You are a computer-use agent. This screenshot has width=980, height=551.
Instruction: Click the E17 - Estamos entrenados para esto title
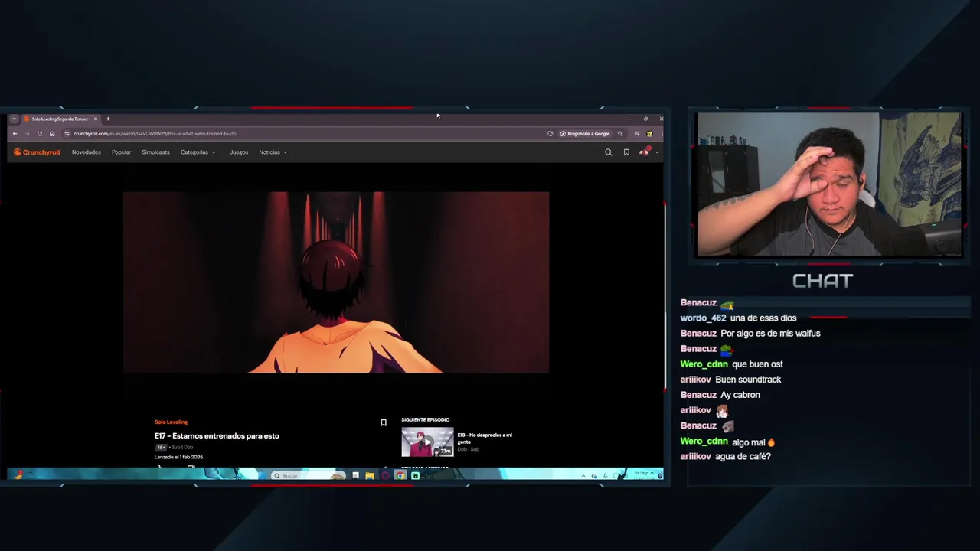[217, 436]
